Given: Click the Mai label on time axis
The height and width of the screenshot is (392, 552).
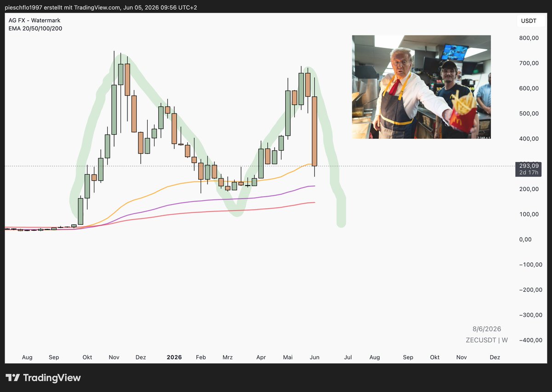Looking at the screenshot, I should (288, 357).
